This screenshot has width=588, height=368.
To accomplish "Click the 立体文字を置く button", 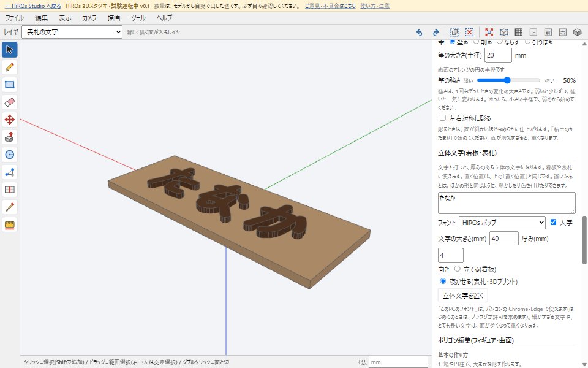I will pos(463,296).
